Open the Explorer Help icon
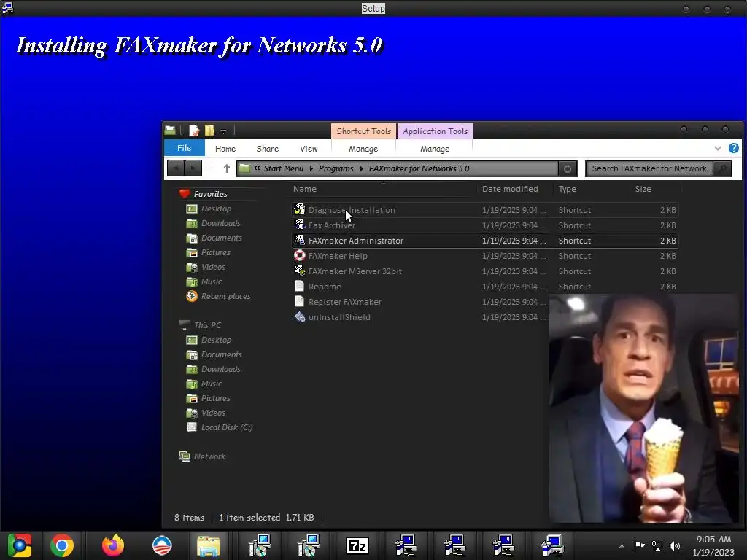Viewport: 747px width, 560px height. (x=734, y=148)
